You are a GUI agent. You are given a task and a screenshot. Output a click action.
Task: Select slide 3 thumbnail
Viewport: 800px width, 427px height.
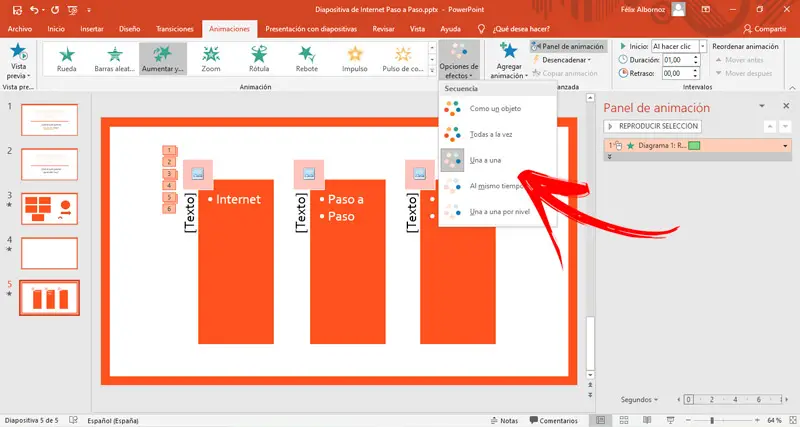pyautogui.click(x=49, y=209)
